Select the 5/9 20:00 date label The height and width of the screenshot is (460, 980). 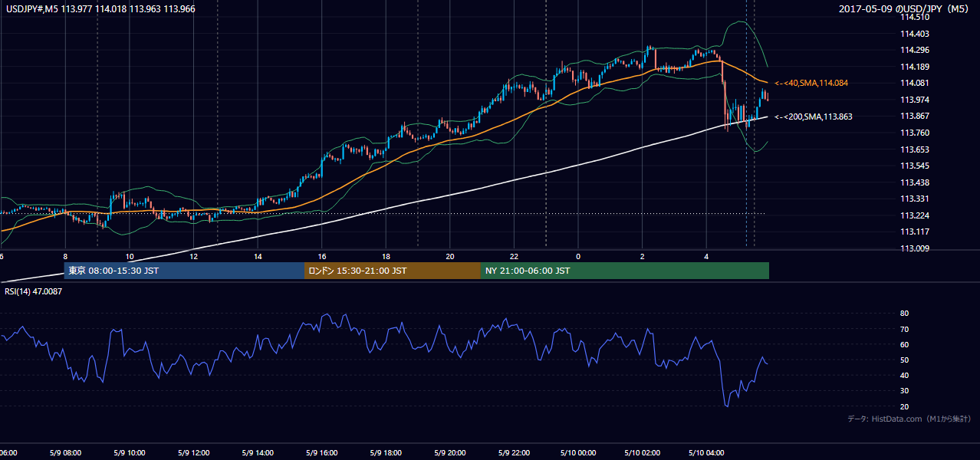[x=449, y=453]
